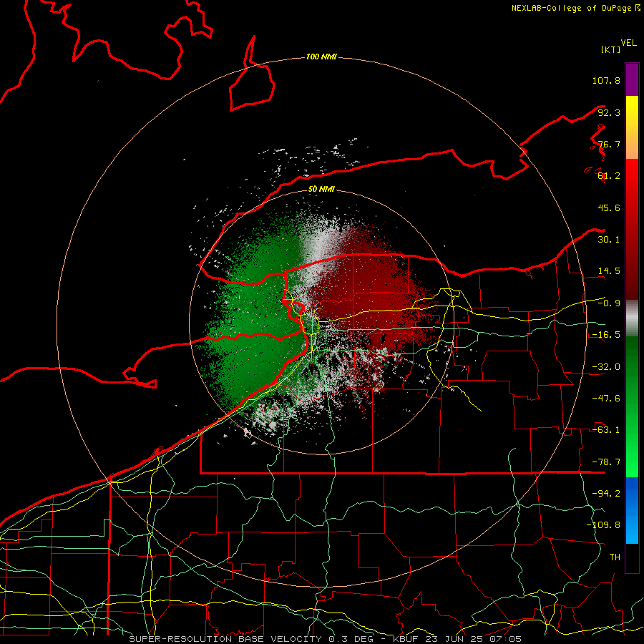
Task: Click the blue segment of the color bar
Action: point(632,510)
